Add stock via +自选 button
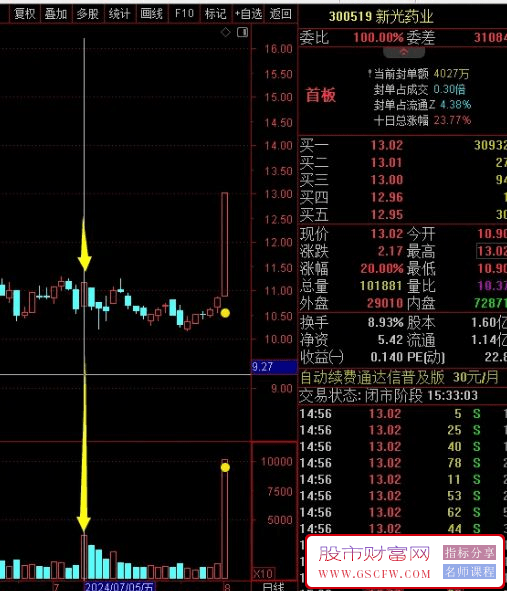507x591 pixels. [x=248, y=14]
